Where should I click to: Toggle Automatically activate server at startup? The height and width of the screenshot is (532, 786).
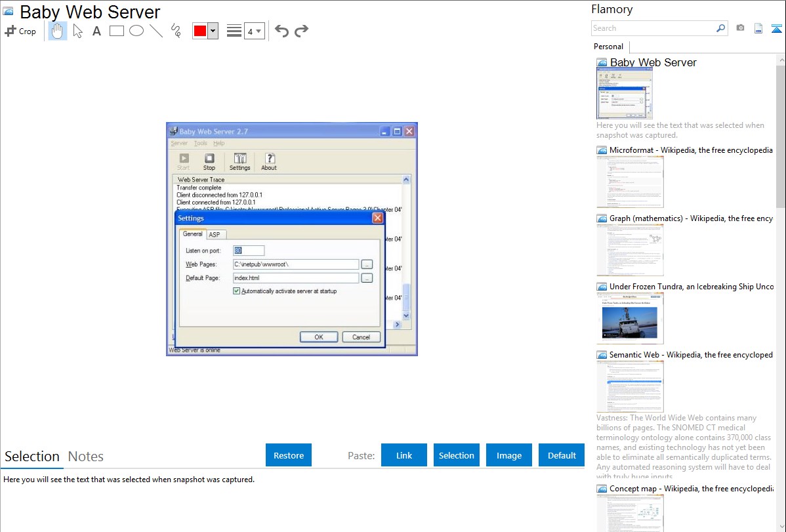237,291
